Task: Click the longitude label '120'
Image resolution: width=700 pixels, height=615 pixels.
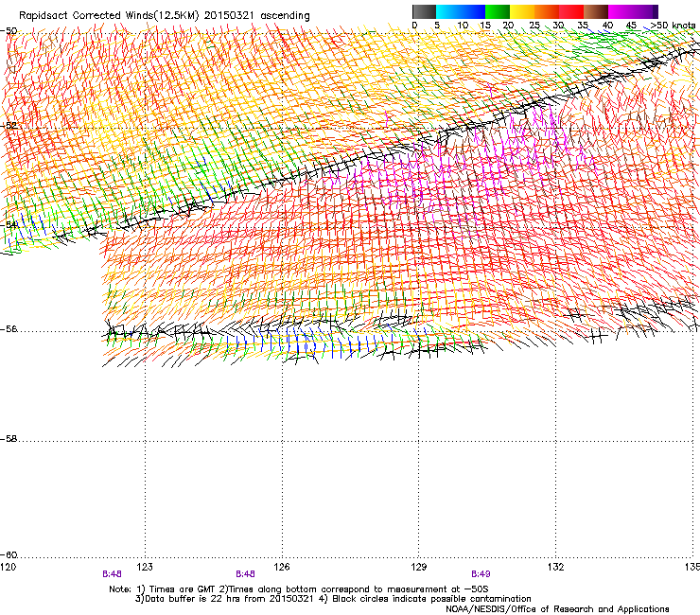Action: 8,567
